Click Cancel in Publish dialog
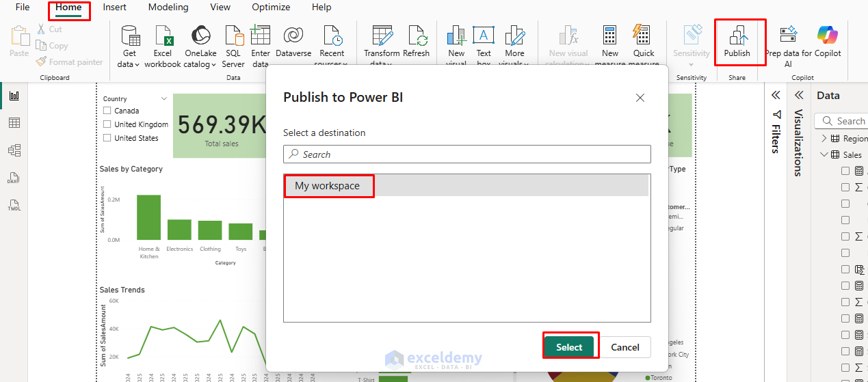Viewport: 868px width, 382px height. pos(625,347)
